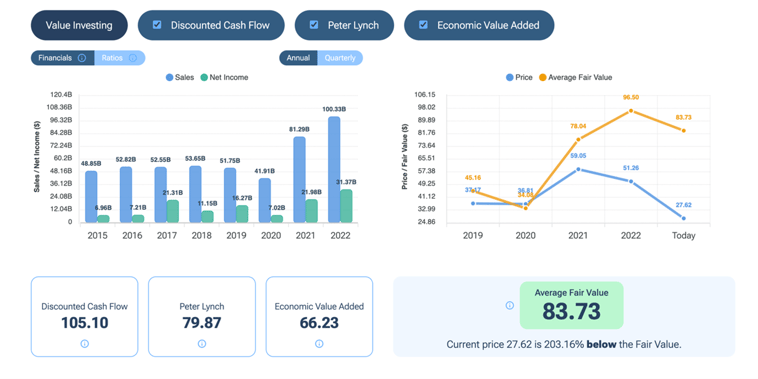Viewport: 758px width, 379px height.
Task: Click the info icon under Economic Value Added 66.23
Action: coord(319,344)
